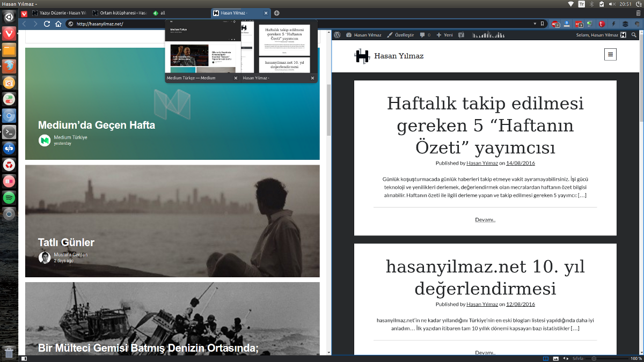Open Ubuntu dash launcher icon
This screenshot has height=362, width=644.
[9, 17]
